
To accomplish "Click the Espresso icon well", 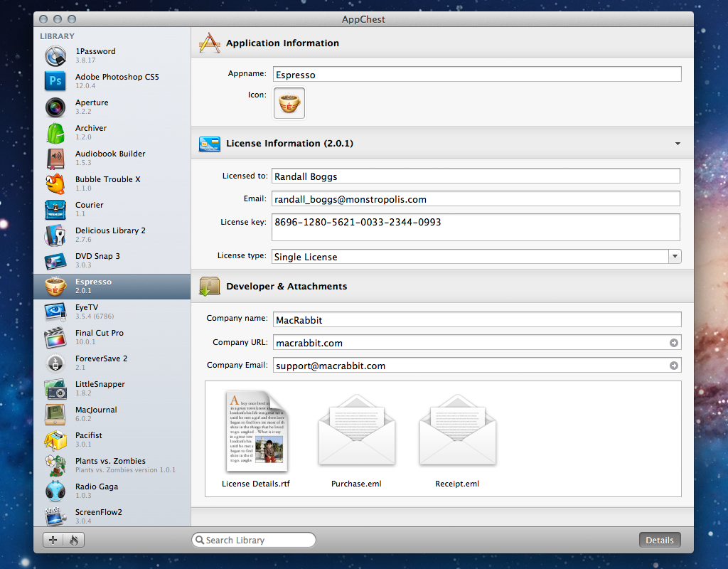I will (289, 103).
